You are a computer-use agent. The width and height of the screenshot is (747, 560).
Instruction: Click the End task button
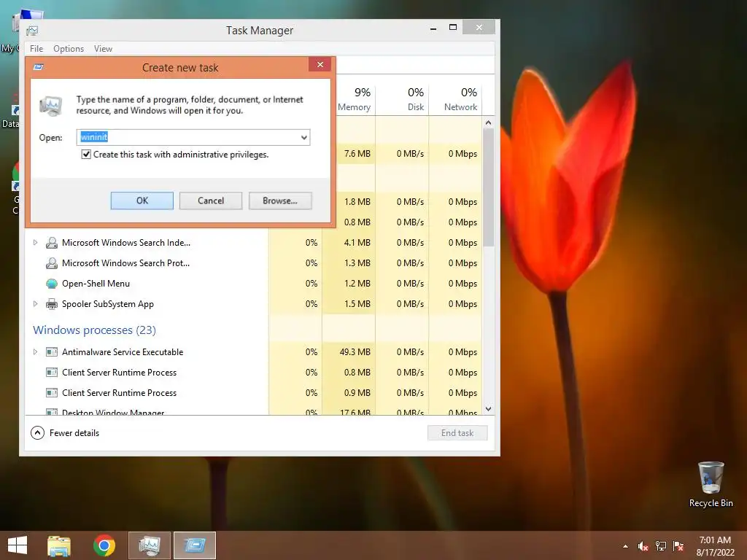[x=457, y=433]
